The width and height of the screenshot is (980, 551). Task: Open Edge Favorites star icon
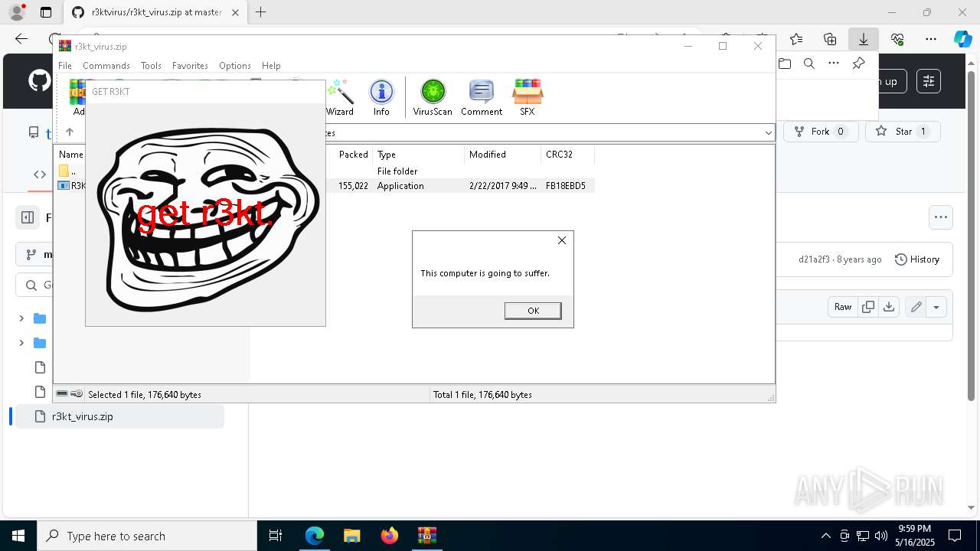point(796,39)
